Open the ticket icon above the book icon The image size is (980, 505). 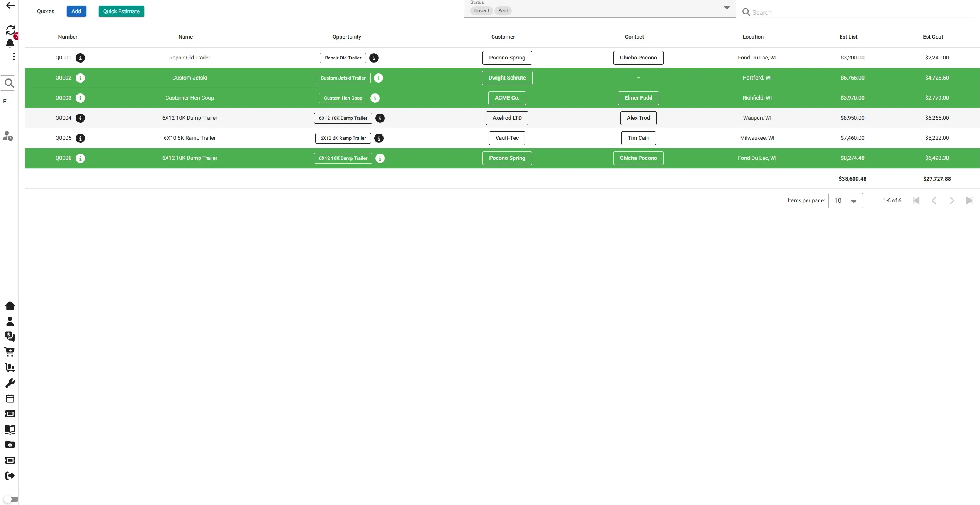pos(10,414)
